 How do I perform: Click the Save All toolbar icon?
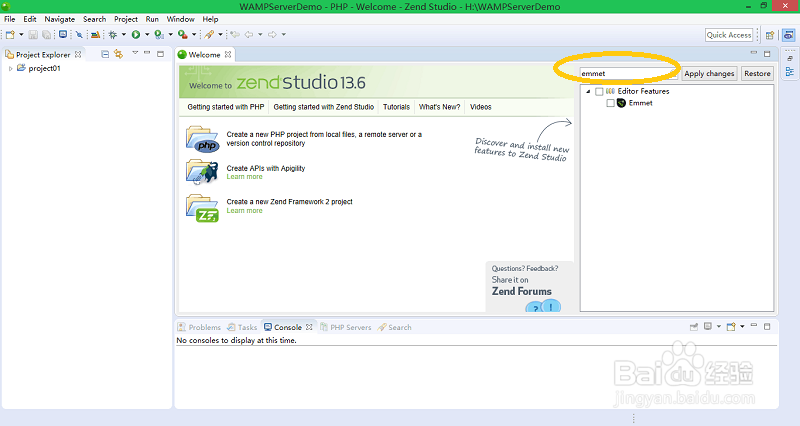click(x=46, y=35)
